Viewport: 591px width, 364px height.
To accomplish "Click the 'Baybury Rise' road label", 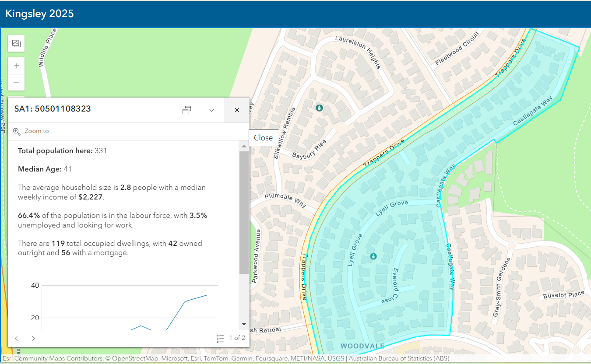I will (309, 150).
